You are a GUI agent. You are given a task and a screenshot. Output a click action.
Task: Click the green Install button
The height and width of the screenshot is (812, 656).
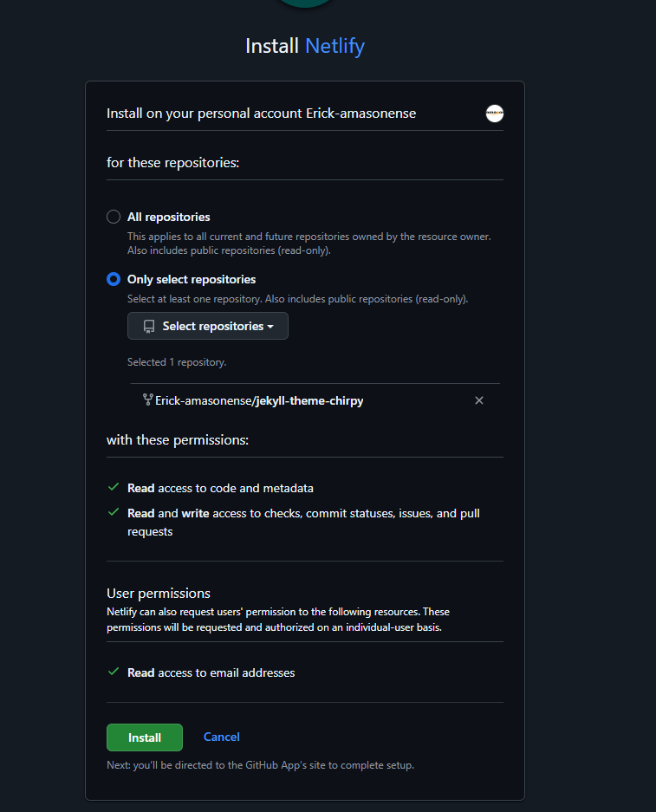145,737
